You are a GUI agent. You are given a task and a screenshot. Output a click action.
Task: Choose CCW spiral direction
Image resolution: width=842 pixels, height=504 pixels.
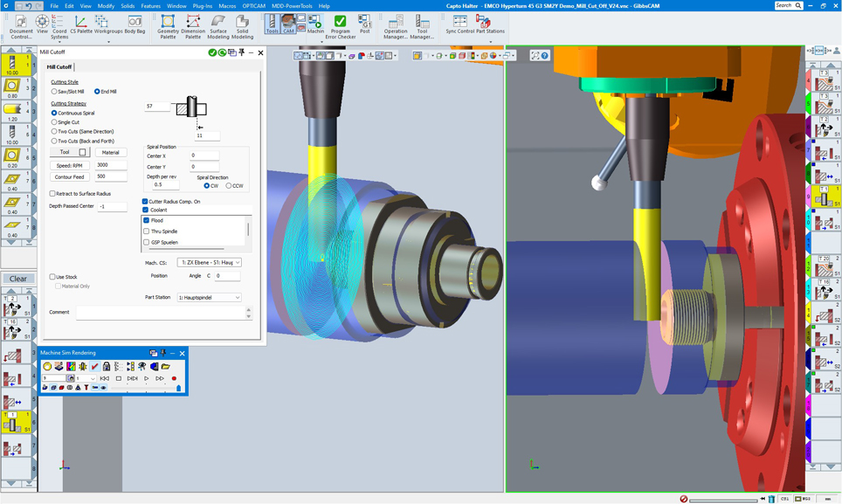click(x=229, y=185)
